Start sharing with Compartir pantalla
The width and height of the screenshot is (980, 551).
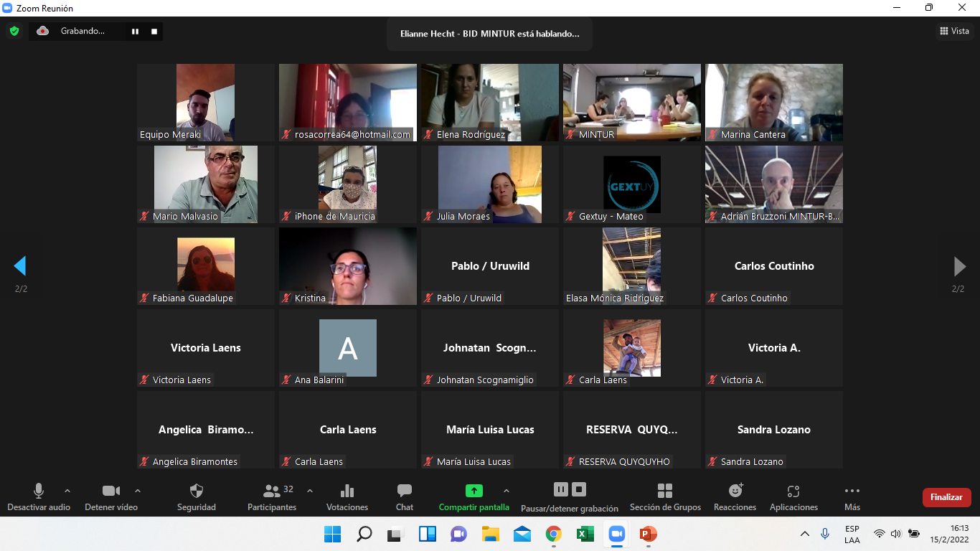click(x=474, y=496)
